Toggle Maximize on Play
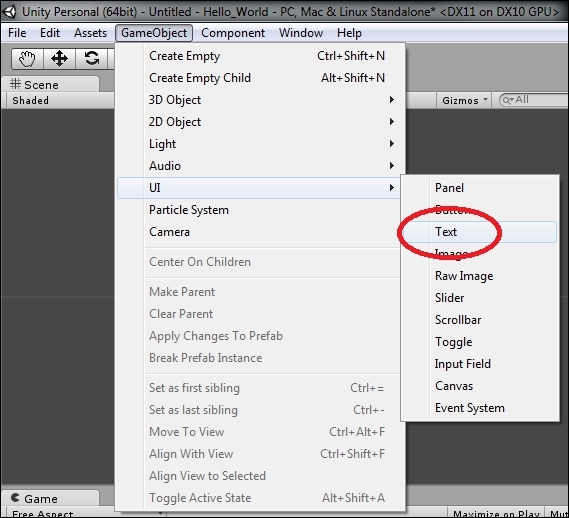Screen dimensions: 569x518 (496, 513)
